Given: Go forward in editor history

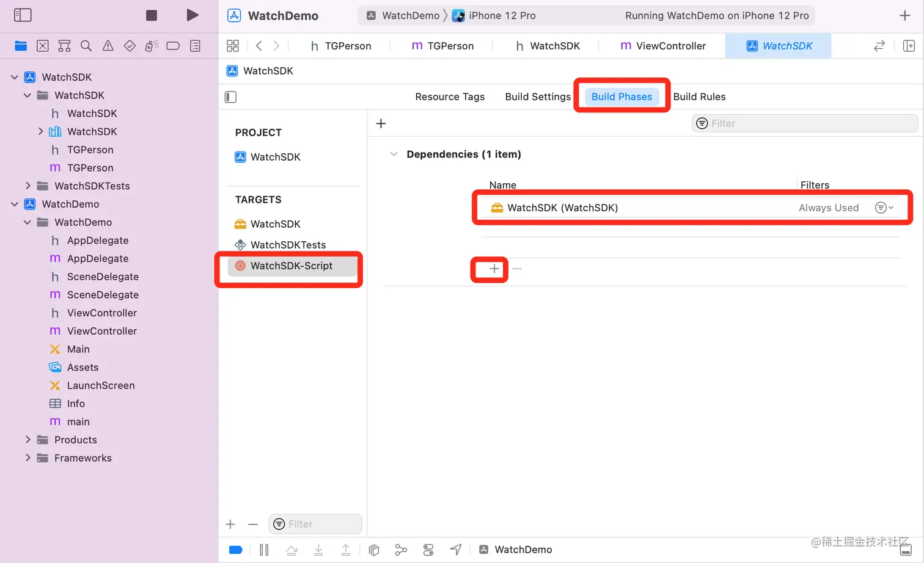Looking at the screenshot, I should pyautogui.click(x=276, y=46).
